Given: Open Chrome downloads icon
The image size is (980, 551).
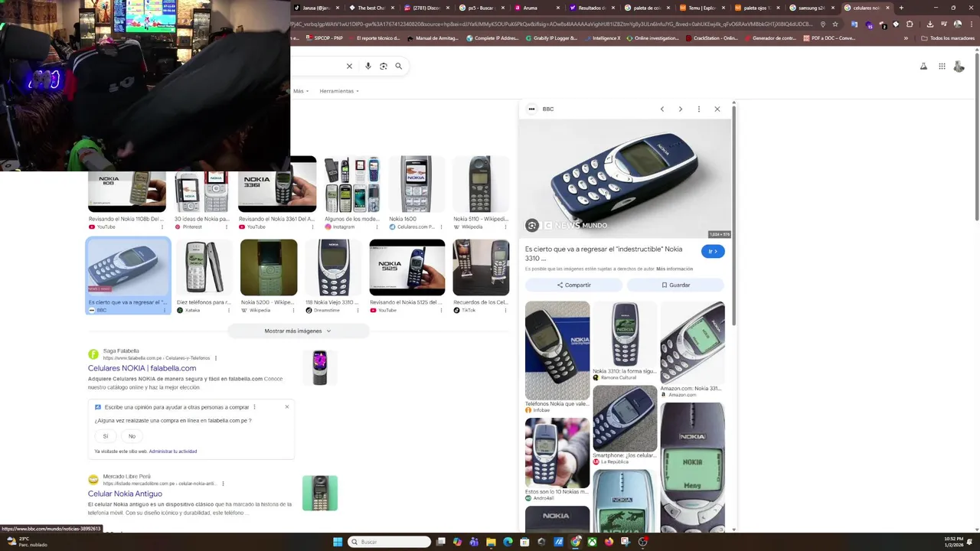Looking at the screenshot, I should click(x=929, y=24).
